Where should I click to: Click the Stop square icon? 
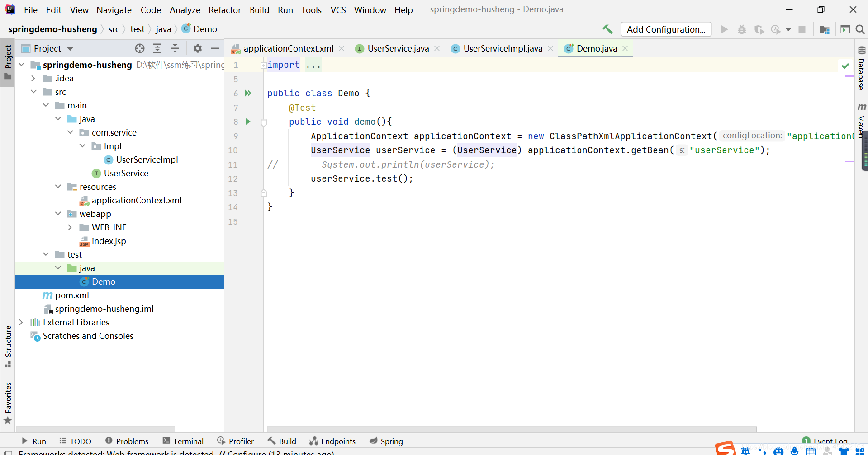[802, 29]
